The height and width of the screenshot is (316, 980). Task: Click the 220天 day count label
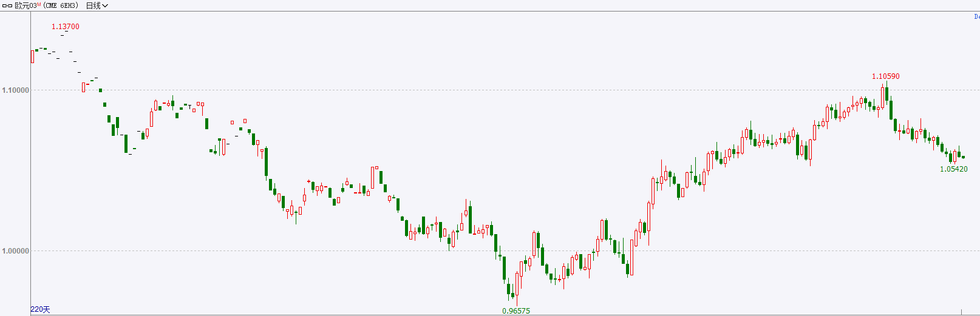pos(40,309)
